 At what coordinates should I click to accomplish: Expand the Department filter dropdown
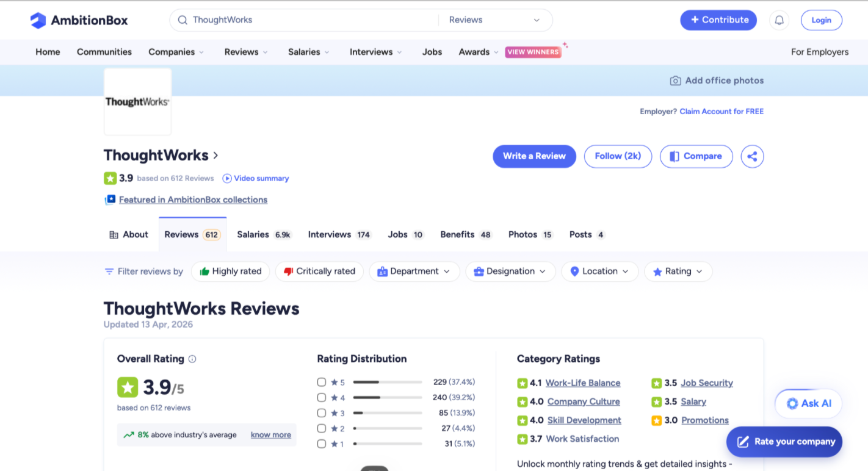coord(414,271)
